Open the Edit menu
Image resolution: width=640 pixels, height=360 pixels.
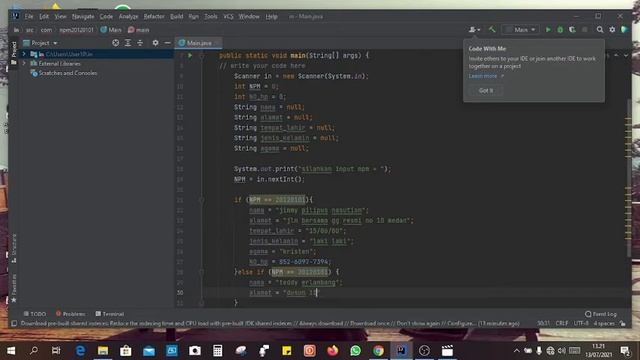[44, 16]
